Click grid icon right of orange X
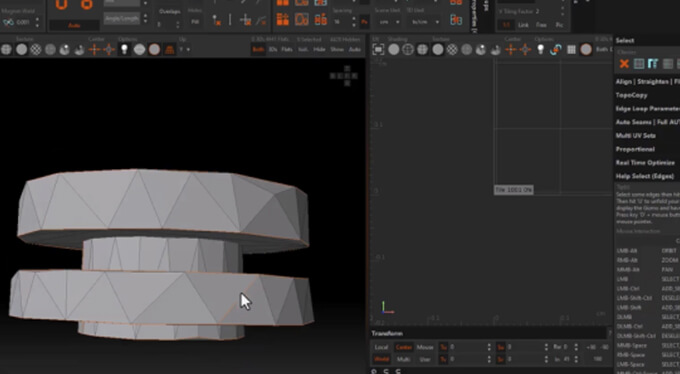Viewport: 680px width, 374px height. click(639, 64)
